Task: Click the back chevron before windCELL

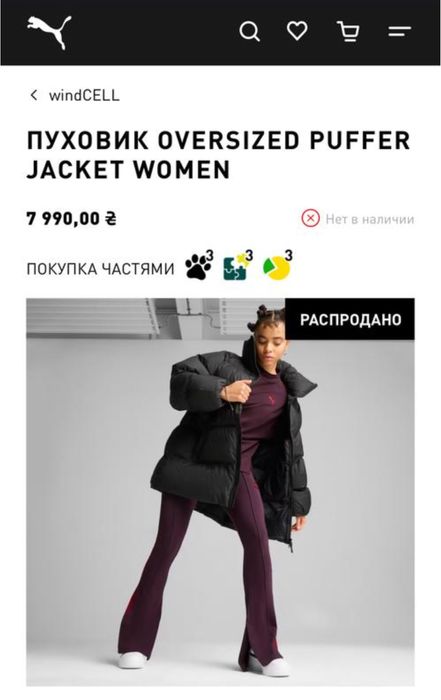Action: pyautogui.click(x=33, y=95)
